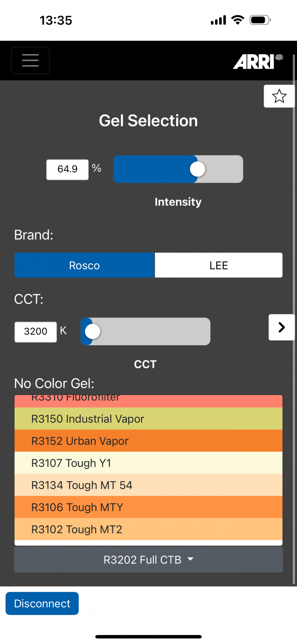Tap the right chevron arrow button

(x=281, y=327)
